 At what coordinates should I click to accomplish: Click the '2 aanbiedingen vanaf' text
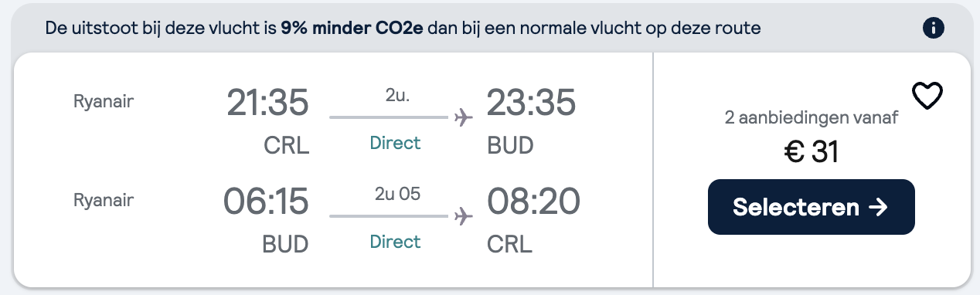(811, 119)
